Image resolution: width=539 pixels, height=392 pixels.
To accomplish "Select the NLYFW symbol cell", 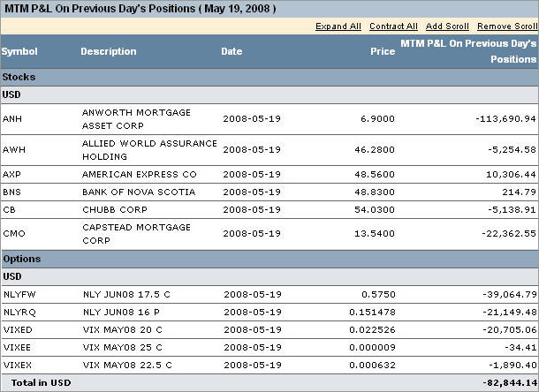I will tap(19, 295).
